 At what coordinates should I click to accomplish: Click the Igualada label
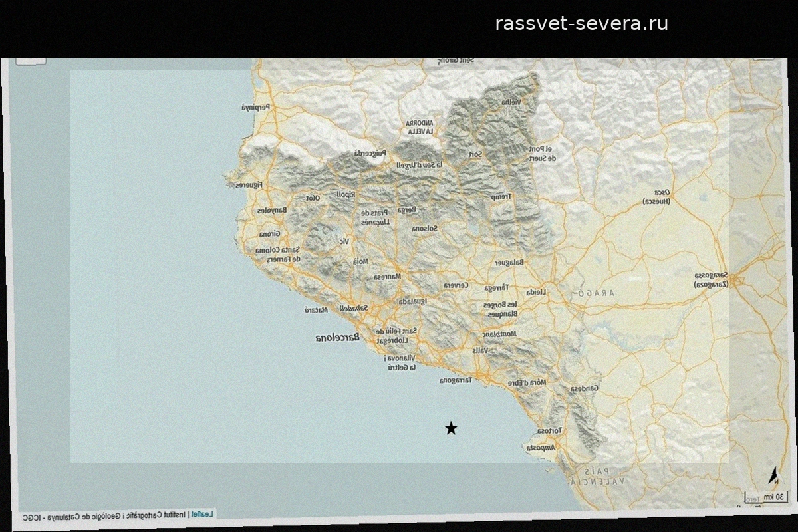coord(413,301)
